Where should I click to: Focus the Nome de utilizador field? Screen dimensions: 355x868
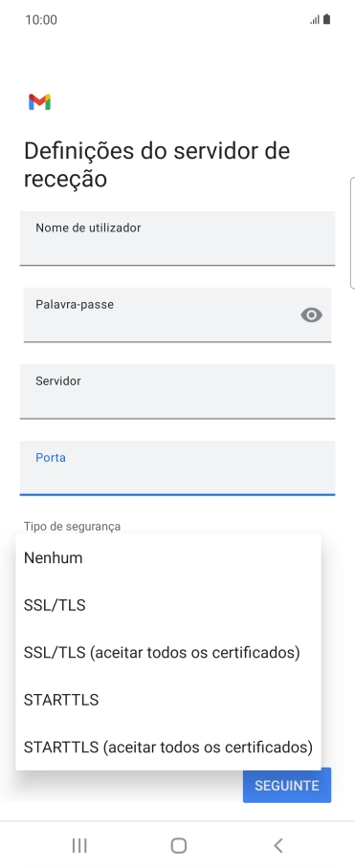(177, 238)
